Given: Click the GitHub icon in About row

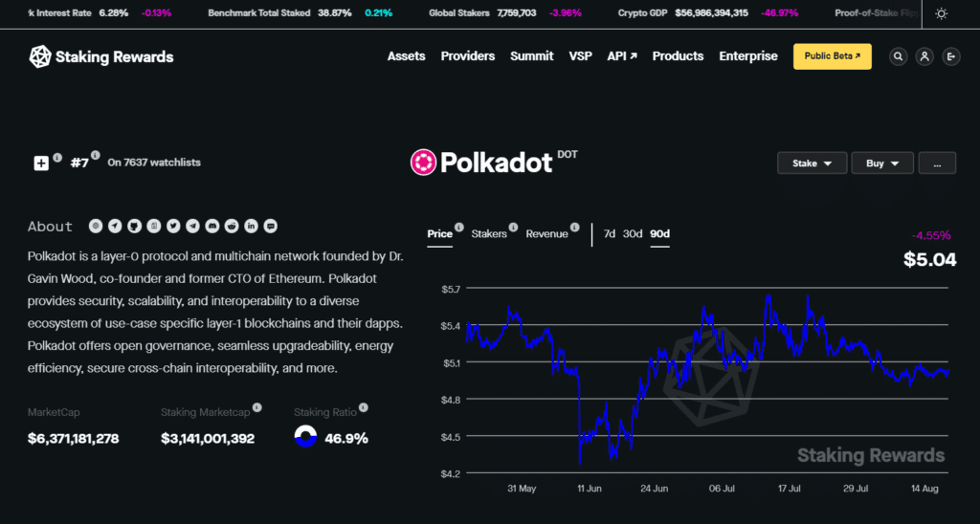Looking at the screenshot, I should coord(134,227).
